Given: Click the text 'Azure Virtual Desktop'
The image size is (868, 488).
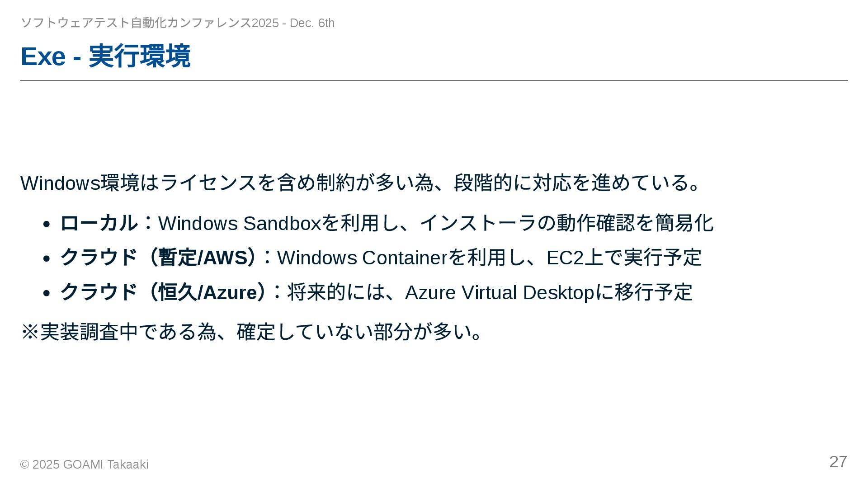Looking at the screenshot, I should pos(499,293).
